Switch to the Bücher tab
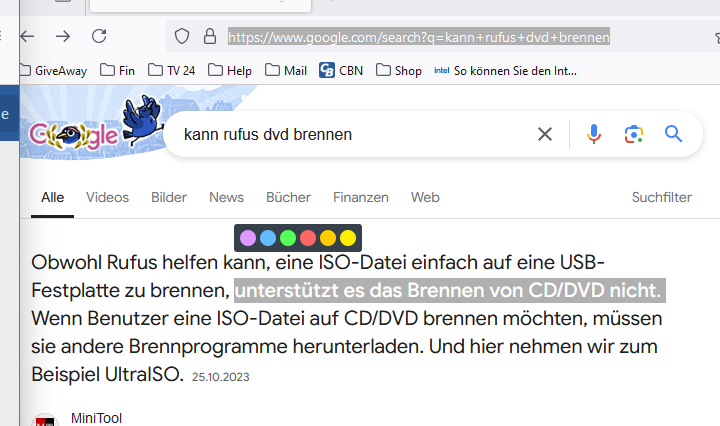Image resolution: width=720 pixels, height=426 pixels. (x=288, y=197)
